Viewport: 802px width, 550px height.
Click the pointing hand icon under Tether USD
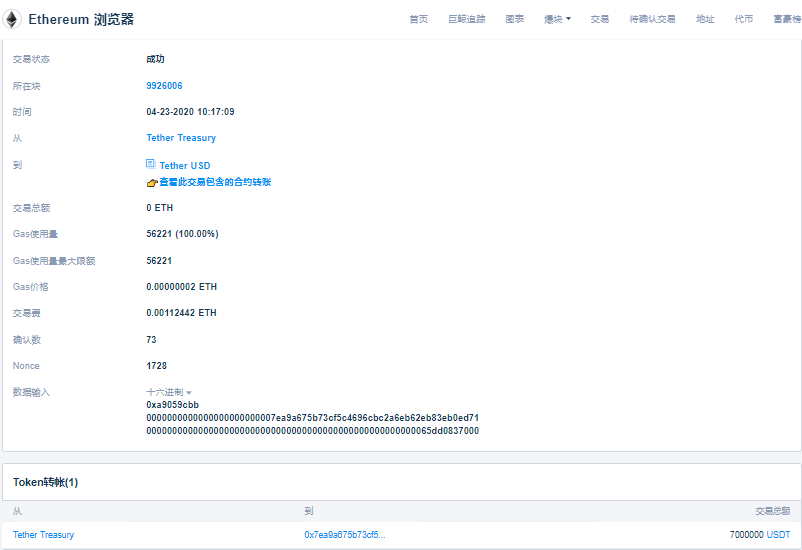click(152, 183)
